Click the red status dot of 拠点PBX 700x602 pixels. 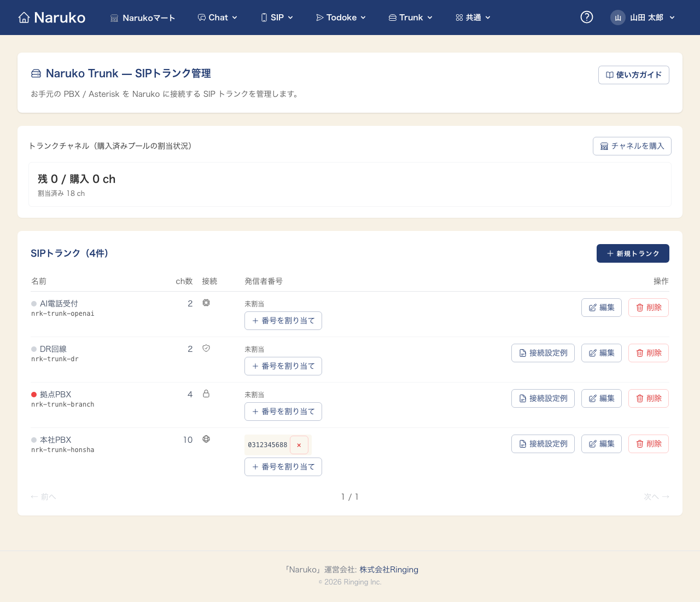coord(34,395)
